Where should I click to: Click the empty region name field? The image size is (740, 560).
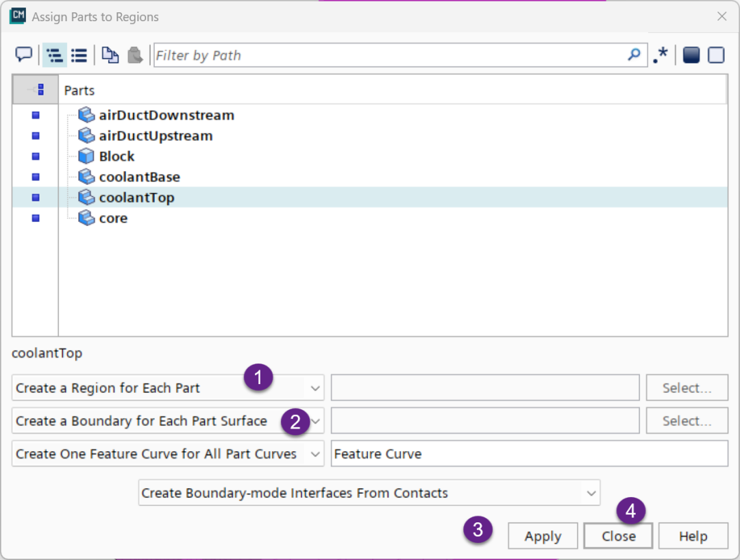pyautogui.click(x=485, y=388)
